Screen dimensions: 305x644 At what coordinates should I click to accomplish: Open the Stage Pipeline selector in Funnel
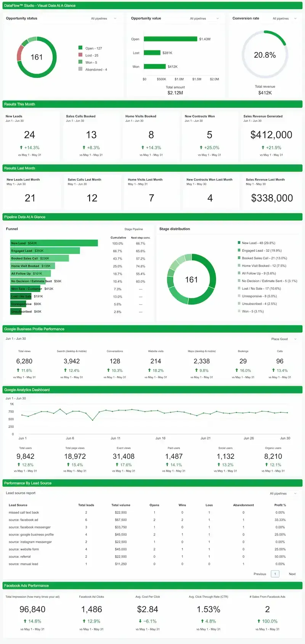pos(133,229)
